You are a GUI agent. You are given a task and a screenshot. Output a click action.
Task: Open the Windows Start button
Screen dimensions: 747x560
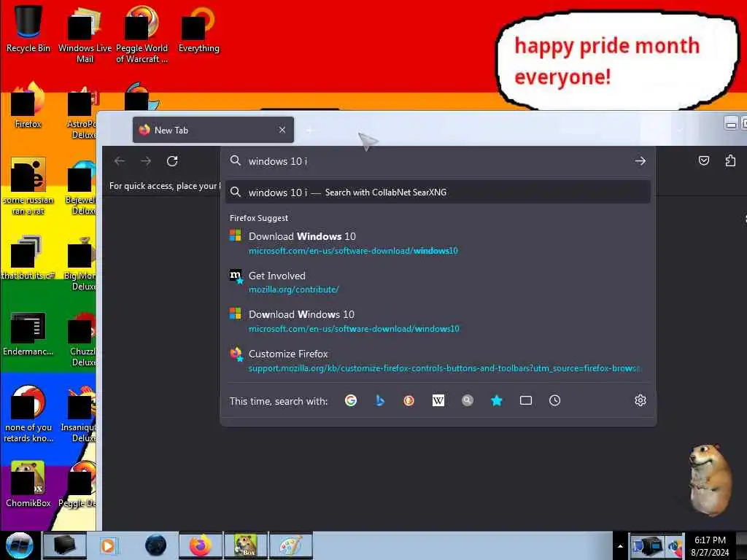[19, 545]
